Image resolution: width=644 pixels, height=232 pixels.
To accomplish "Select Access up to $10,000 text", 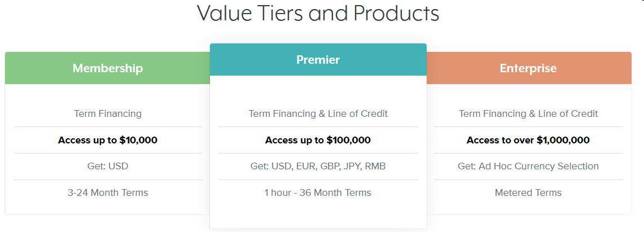I will pyautogui.click(x=108, y=140).
